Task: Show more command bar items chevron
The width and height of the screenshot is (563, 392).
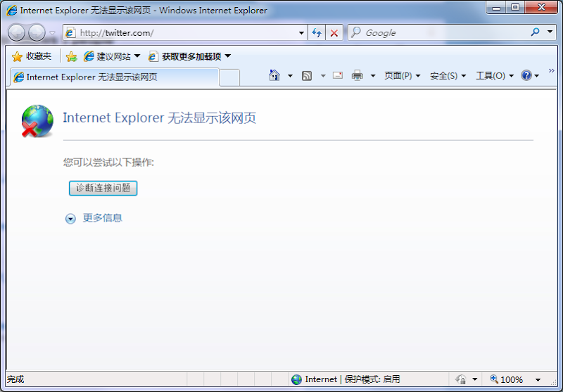Action: [x=552, y=70]
